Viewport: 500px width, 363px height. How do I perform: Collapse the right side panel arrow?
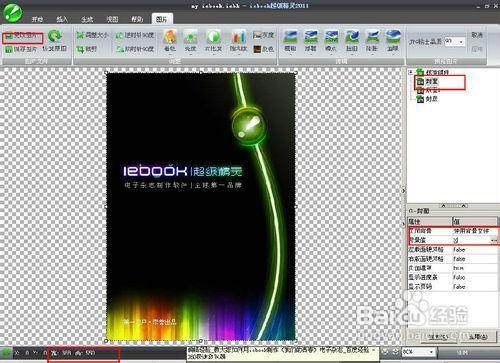tap(403, 191)
